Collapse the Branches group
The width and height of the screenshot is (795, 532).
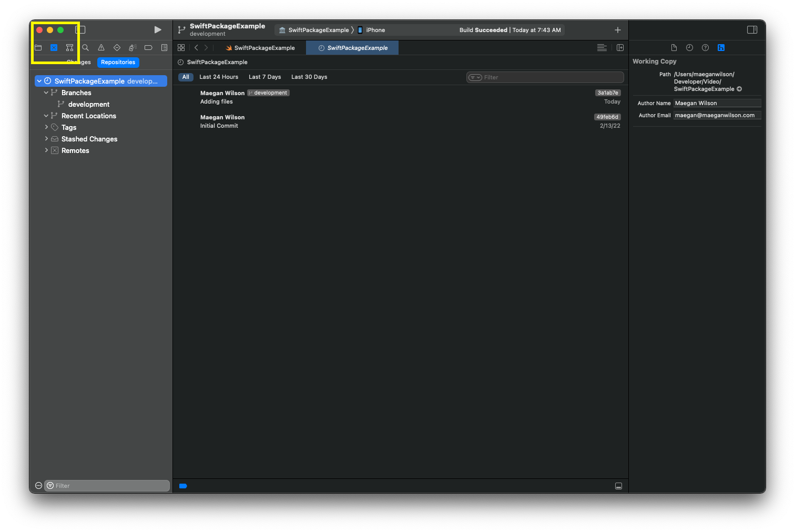46,93
